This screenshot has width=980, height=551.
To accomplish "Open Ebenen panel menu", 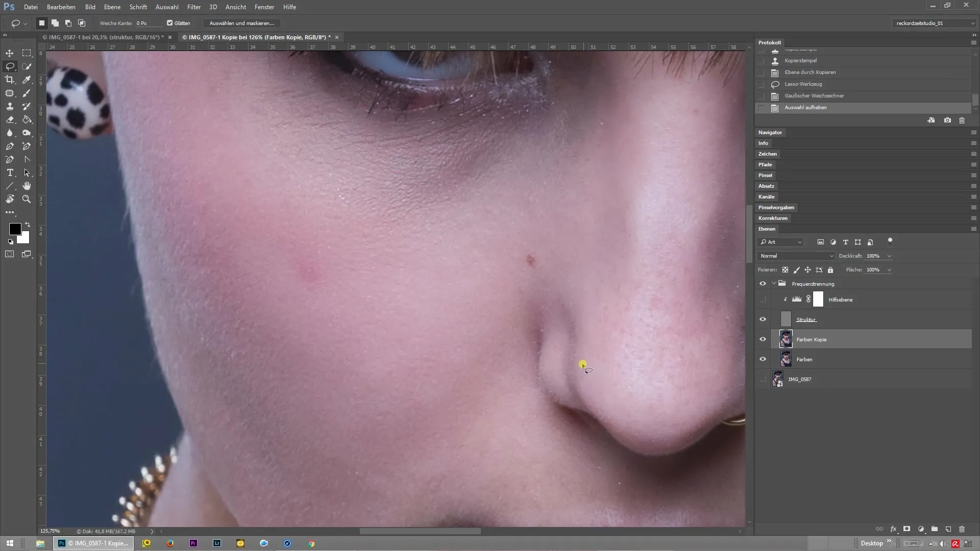I will click(x=973, y=229).
